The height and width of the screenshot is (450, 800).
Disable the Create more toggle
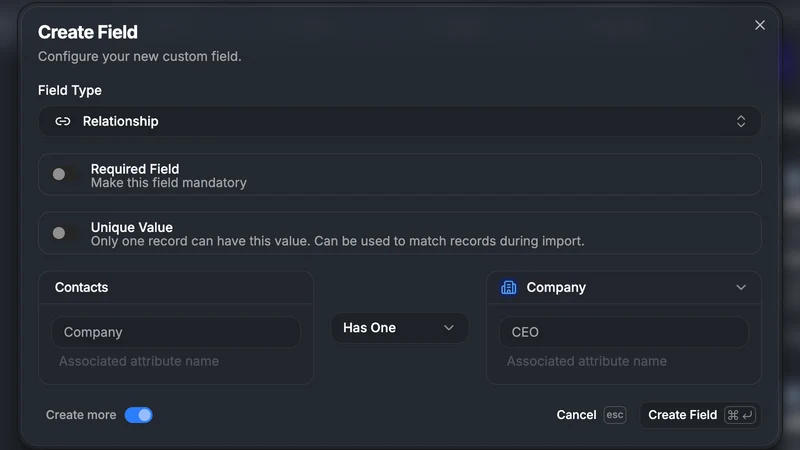point(139,415)
